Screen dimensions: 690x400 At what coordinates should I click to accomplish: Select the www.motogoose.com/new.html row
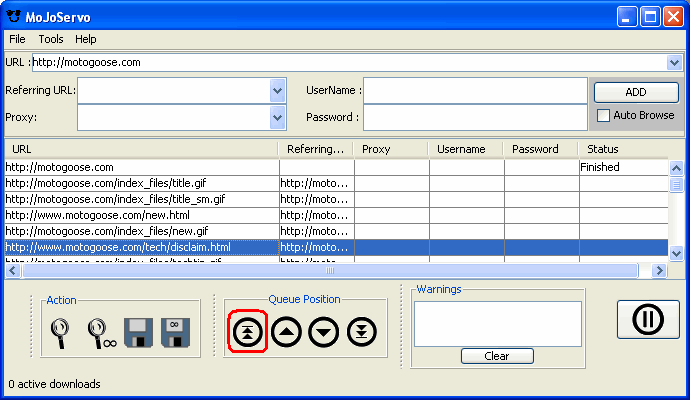coord(337,215)
